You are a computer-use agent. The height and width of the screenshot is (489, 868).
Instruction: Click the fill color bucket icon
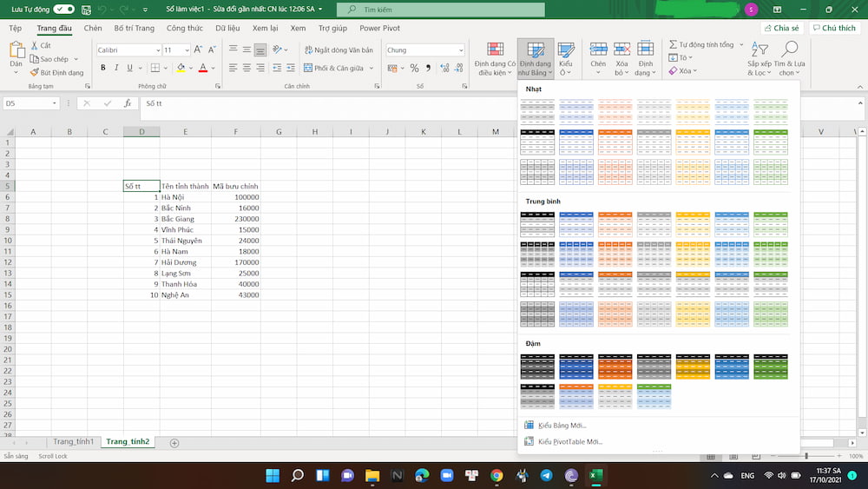(181, 68)
